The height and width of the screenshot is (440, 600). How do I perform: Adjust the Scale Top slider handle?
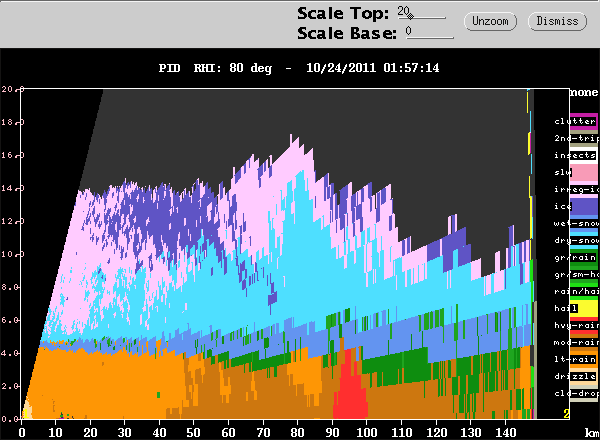407,14
